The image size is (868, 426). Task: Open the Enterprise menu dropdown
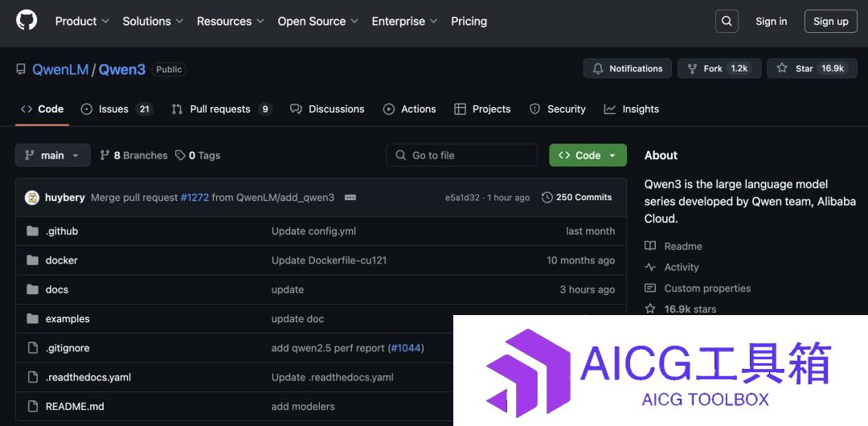(x=404, y=22)
